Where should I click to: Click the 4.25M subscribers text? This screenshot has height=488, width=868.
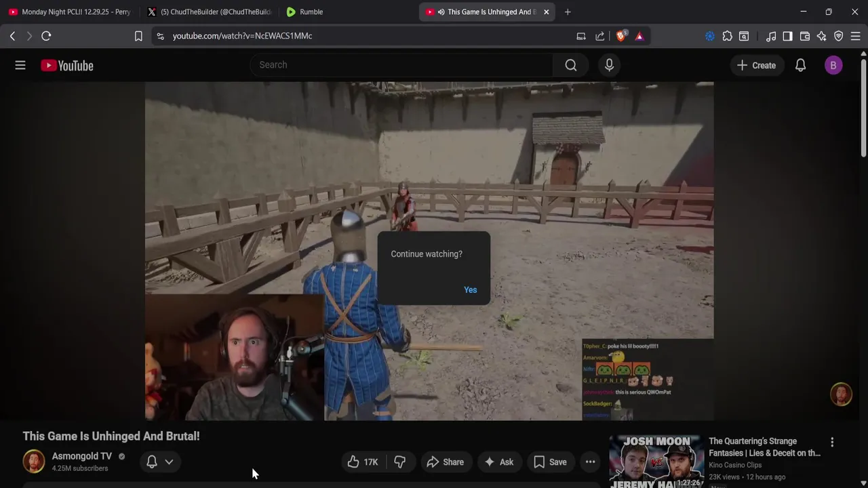pos(80,468)
